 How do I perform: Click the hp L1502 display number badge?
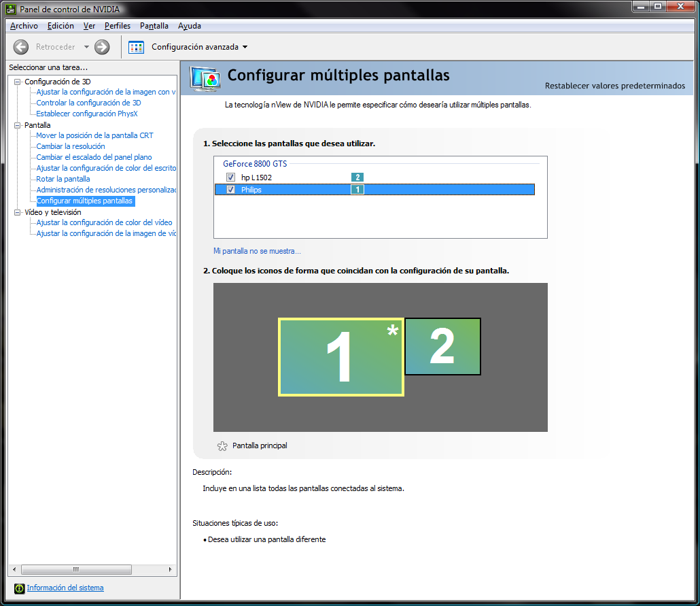point(357,178)
